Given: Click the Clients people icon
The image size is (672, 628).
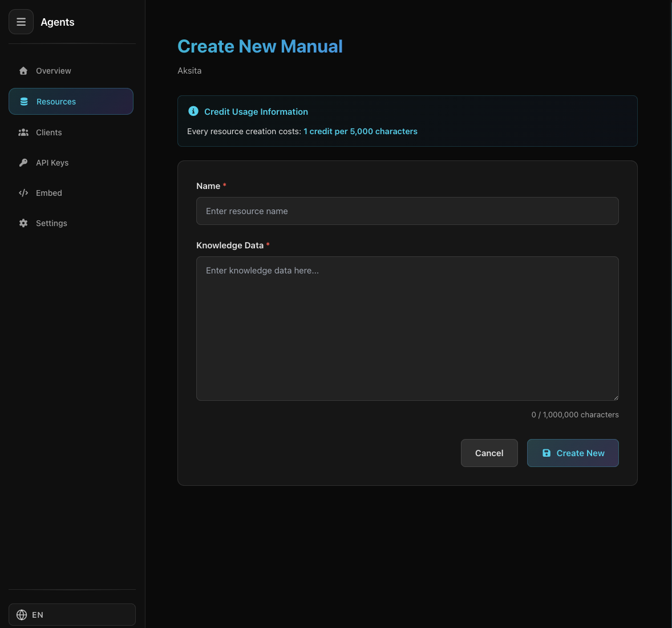Looking at the screenshot, I should [x=23, y=132].
